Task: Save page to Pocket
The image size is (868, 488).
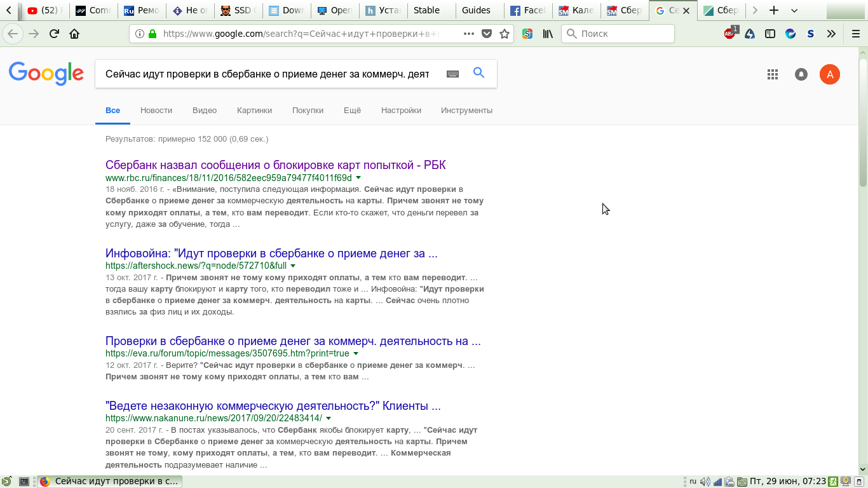Action: [487, 34]
